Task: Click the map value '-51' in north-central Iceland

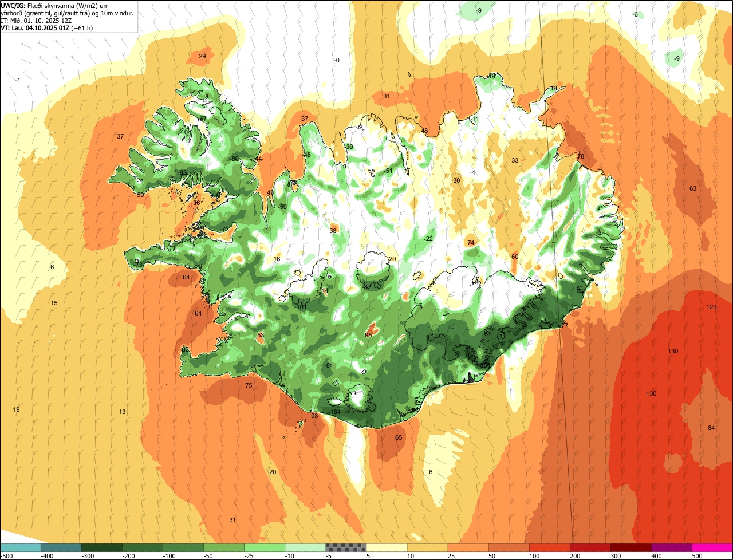Action: pos(388,171)
